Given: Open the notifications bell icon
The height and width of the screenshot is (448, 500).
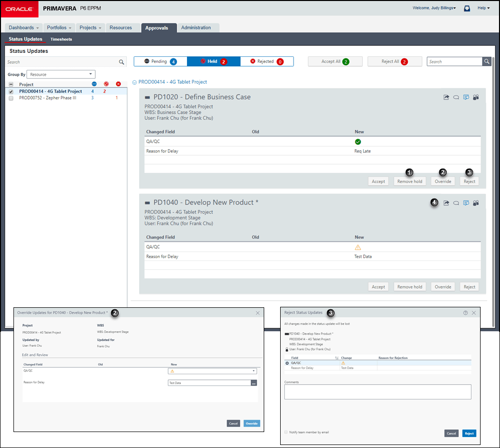Looking at the screenshot, I should point(467,8).
